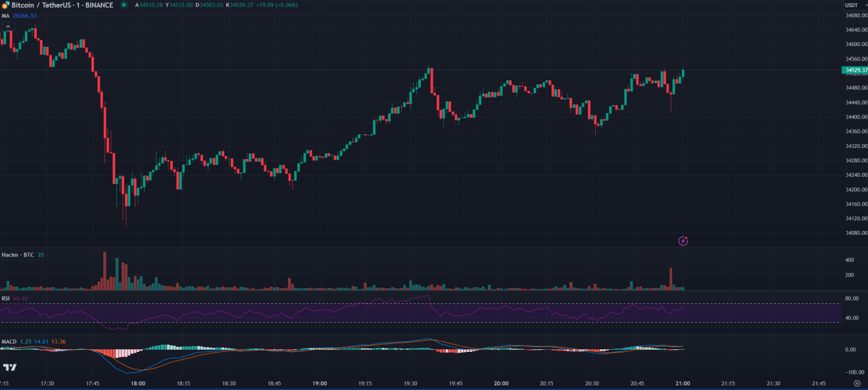This screenshot has width=868, height=390.
Task: Click the MA value 28266.53
Action: [25, 16]
